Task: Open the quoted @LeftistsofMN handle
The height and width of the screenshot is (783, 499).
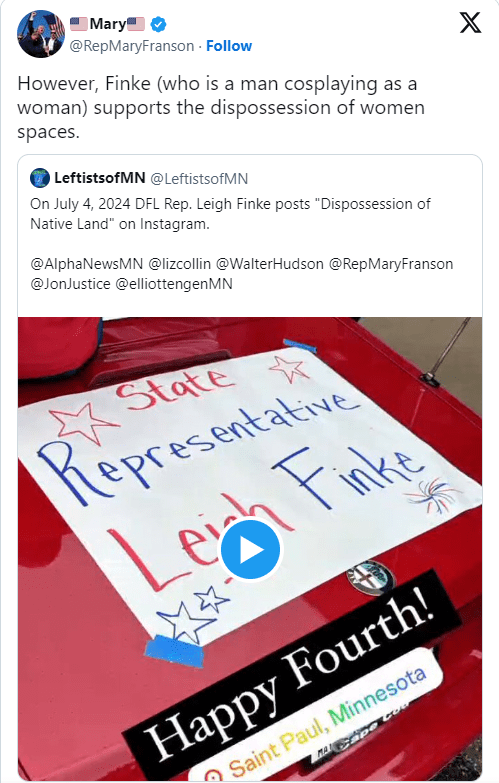Action: point(199,178)
